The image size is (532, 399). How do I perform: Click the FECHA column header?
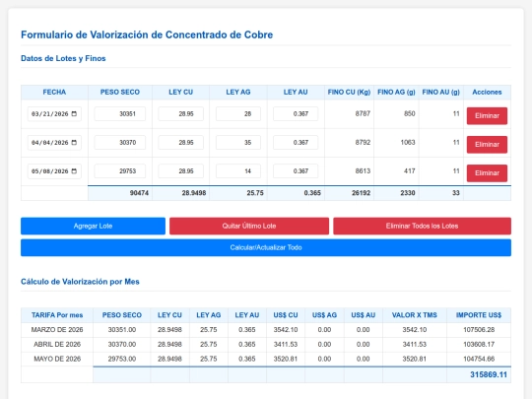pos(54,93)
